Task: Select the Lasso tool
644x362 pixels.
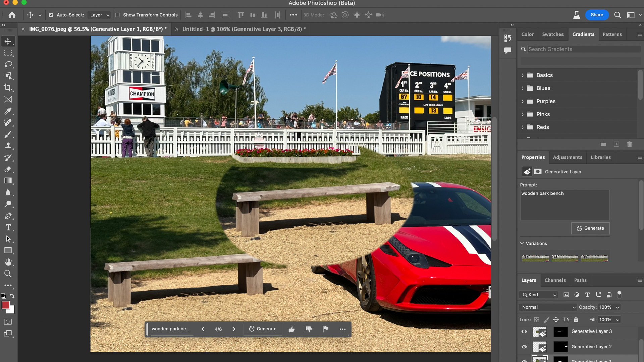Action: (8, 65)
